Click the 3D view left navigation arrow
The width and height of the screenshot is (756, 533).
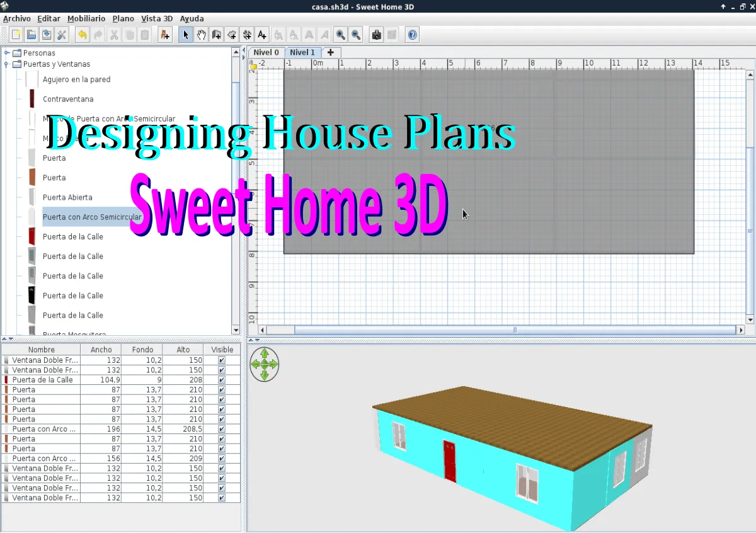click(255, 364)
